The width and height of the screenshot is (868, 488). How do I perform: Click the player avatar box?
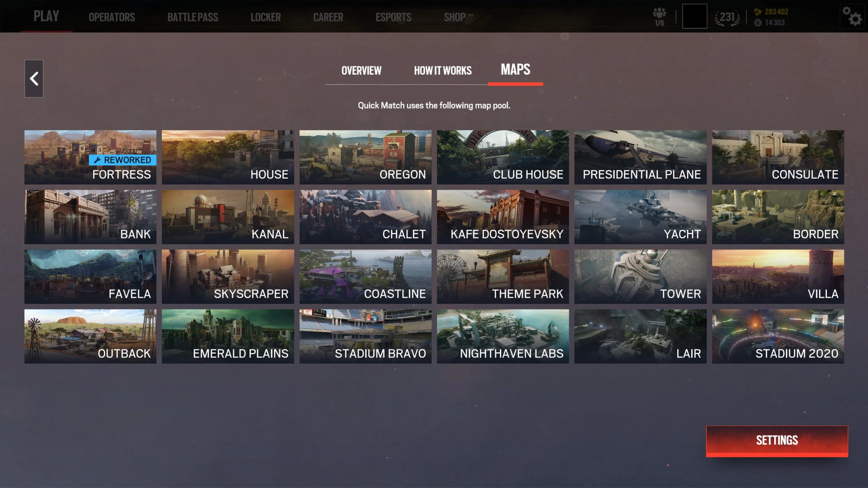(694, 16)
